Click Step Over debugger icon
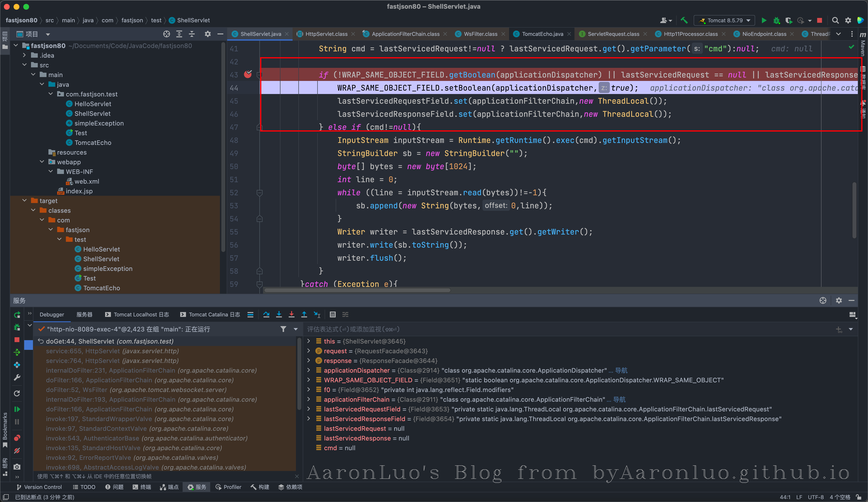Screen dimensions: 868x502 coord(266,314)
